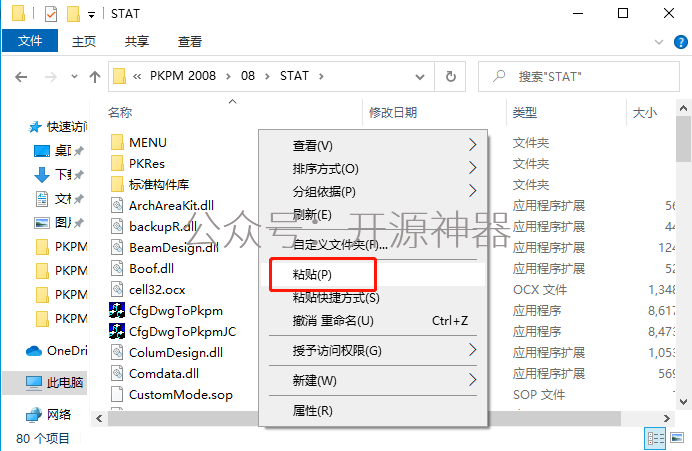
Task: Open the Customize Quick Access Toolbar dropdown arrow
Action: click(x=91, y=15)
